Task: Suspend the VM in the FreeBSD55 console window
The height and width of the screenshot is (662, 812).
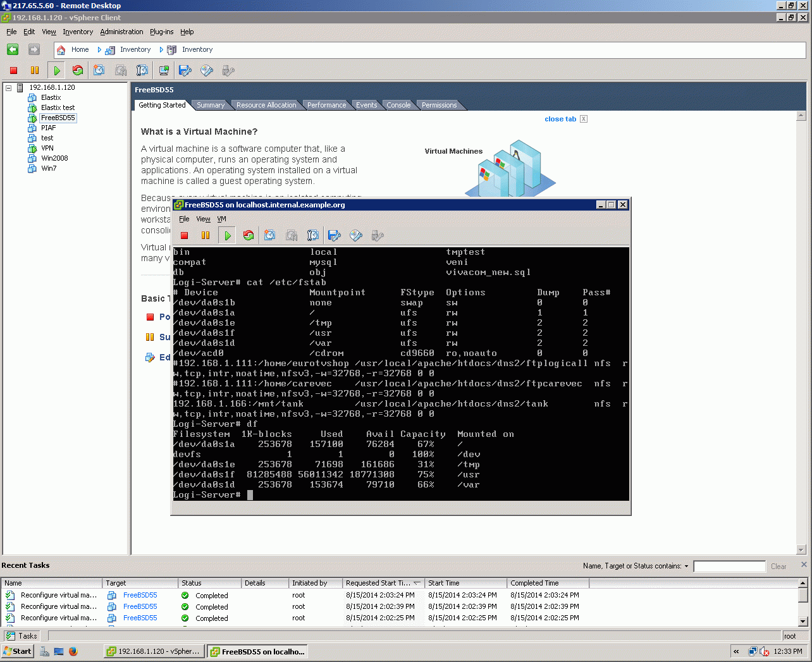Action: pos(206,236)
